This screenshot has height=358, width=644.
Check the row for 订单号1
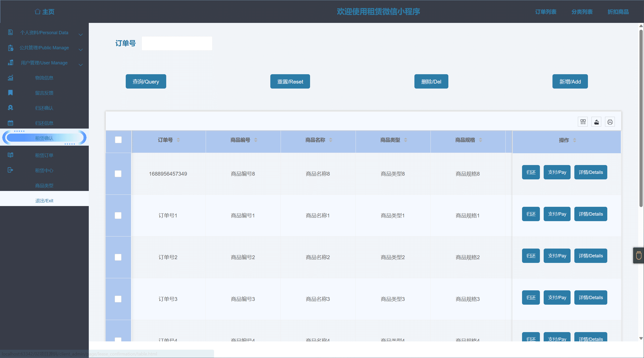coord(118,216)
